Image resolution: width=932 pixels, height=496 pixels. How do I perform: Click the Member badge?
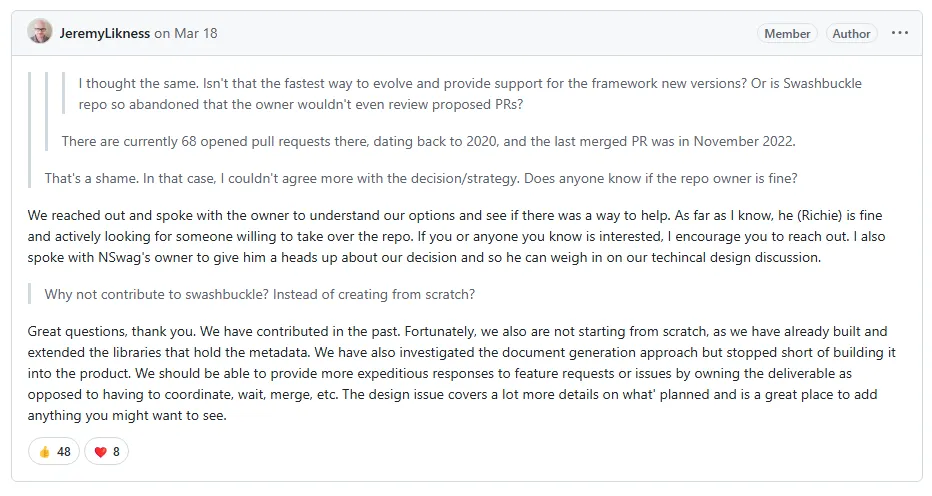coord(787,33)
